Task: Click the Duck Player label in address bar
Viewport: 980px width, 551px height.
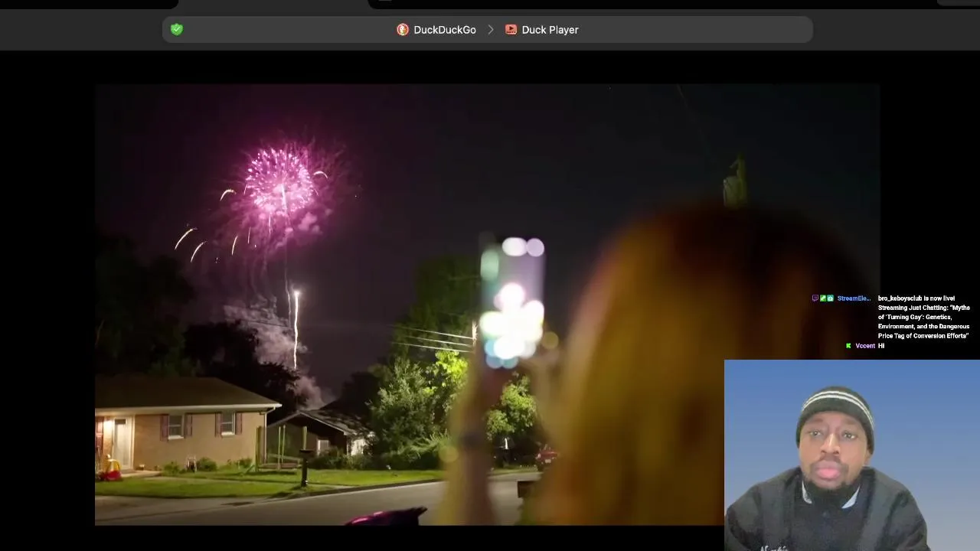Action: click(x=550, y=30)
